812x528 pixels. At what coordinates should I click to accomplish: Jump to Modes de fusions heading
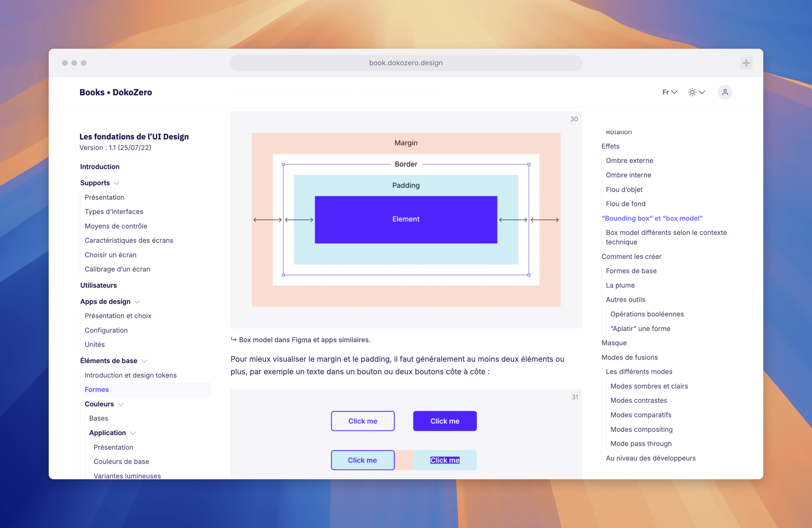tap(630, 357)
